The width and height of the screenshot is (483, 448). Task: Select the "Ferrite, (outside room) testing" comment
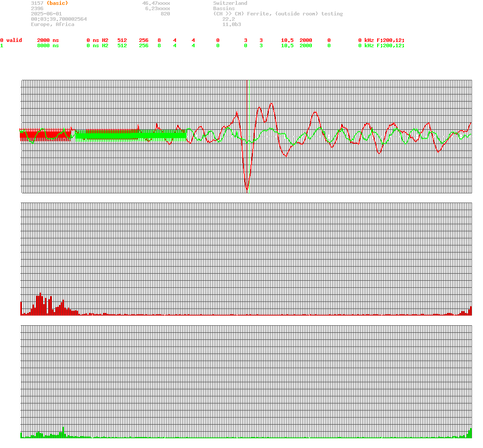(x=295, y=14)
